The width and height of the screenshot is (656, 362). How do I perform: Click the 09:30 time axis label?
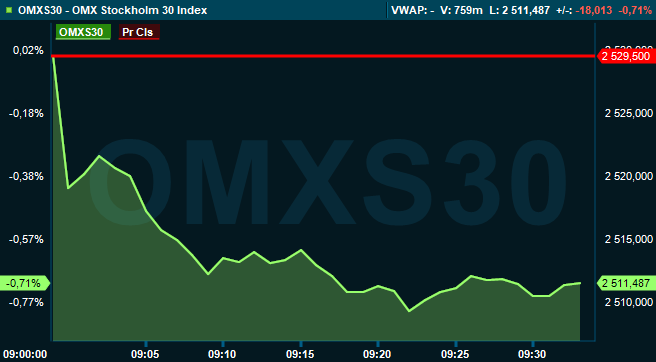532,354
